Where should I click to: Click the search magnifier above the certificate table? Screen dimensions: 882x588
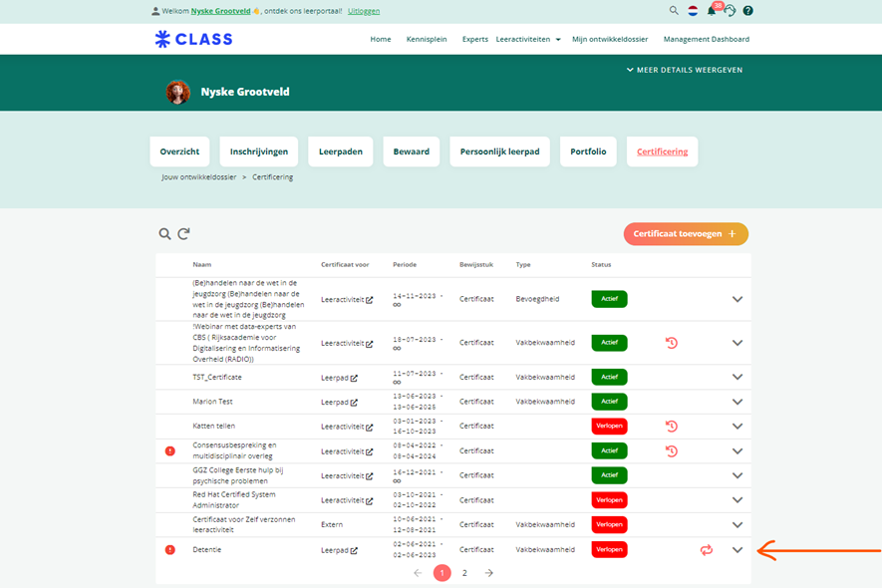[x=164, y=233]
